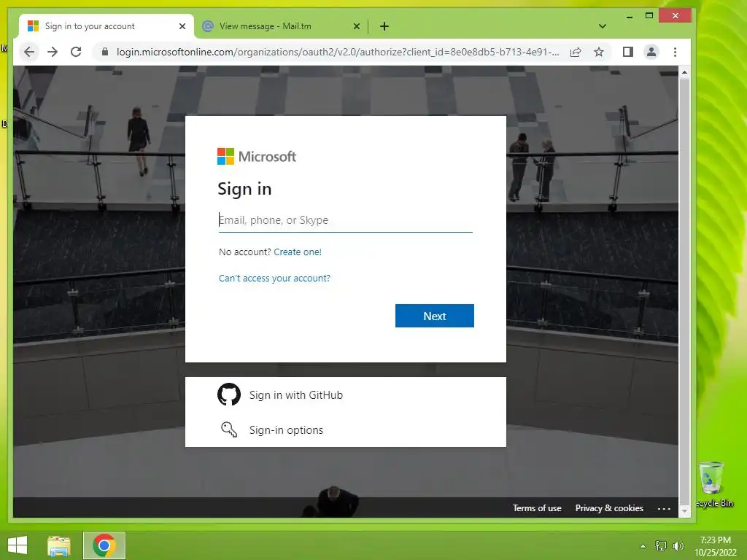The width and height of the screenshot is (747, 560).
Task: Open File Explorer from the taskbar
Action: (x=59, y=545)
